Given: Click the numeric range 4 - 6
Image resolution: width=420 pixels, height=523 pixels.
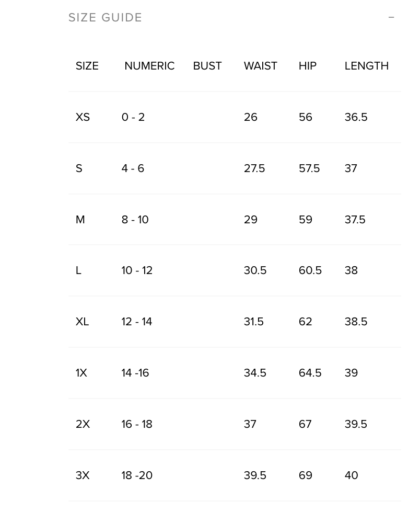Looking at the screenshot, I should click(133, 168).
